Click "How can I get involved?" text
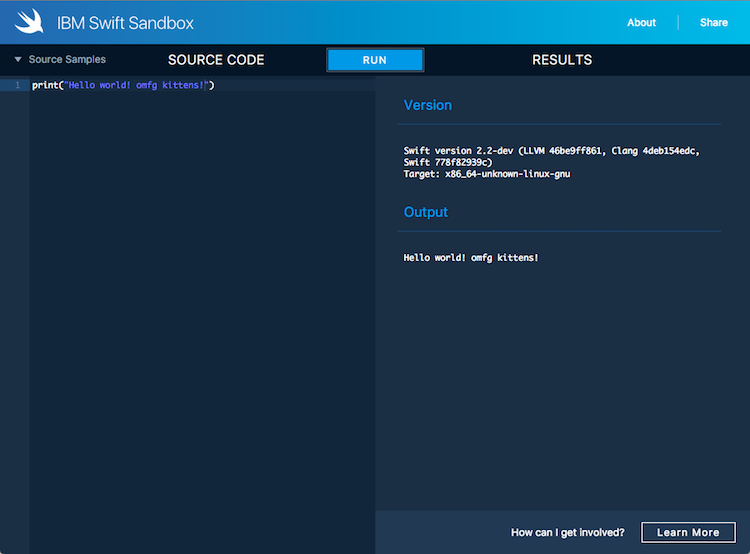The width and height of the screenshot is (750, 554). [567, 532]
